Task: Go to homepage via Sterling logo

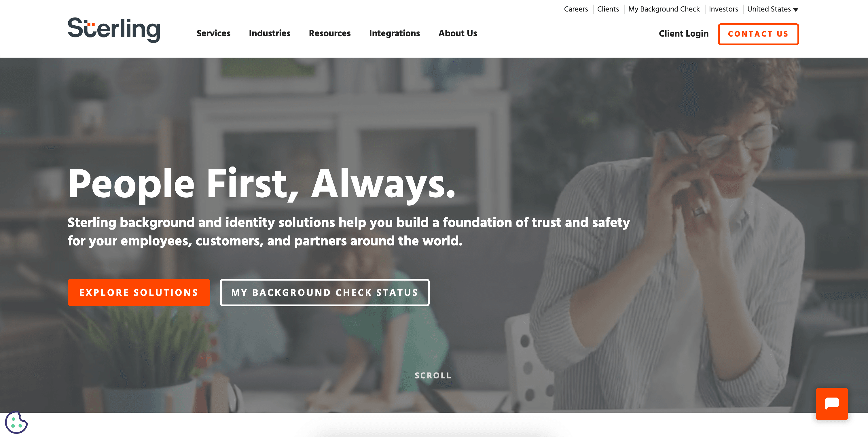Action: click(x=114, y=30)
